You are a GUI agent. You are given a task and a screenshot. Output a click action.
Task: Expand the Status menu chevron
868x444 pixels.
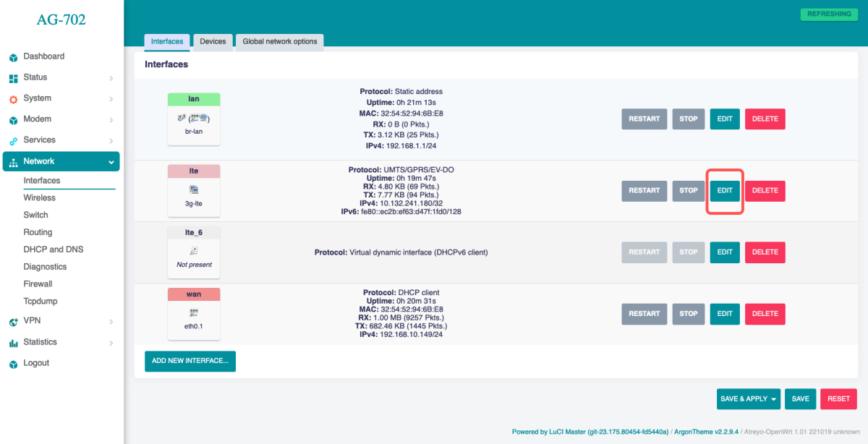(x=111, y=78)
